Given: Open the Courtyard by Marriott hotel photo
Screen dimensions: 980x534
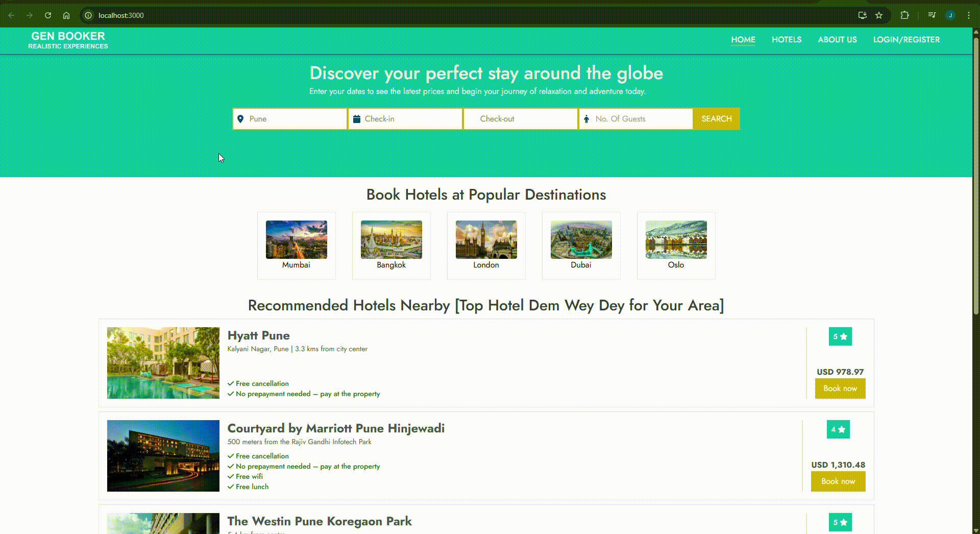Looking at the screenshot, I should coord(163,456).
